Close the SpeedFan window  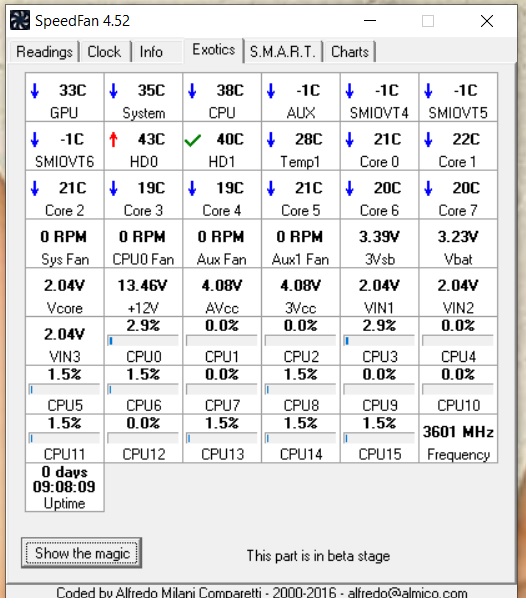point(487,21)
